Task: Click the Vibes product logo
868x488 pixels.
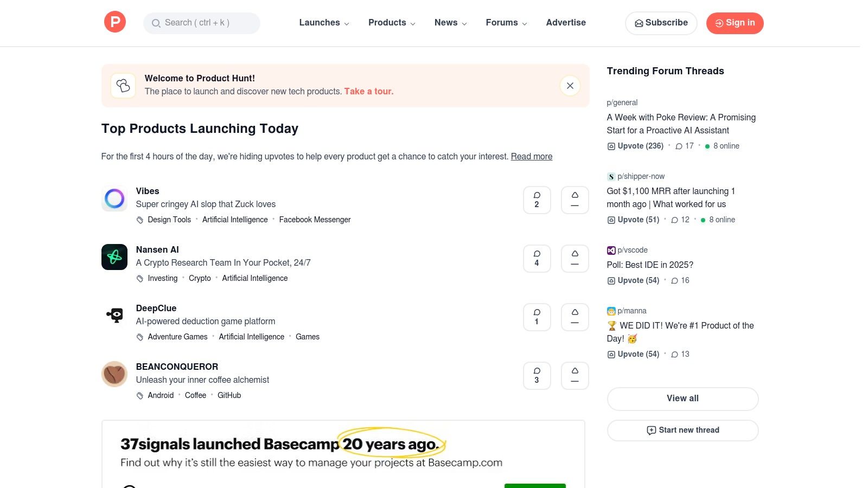Action: pyautogui.click(x=114, y=198)
